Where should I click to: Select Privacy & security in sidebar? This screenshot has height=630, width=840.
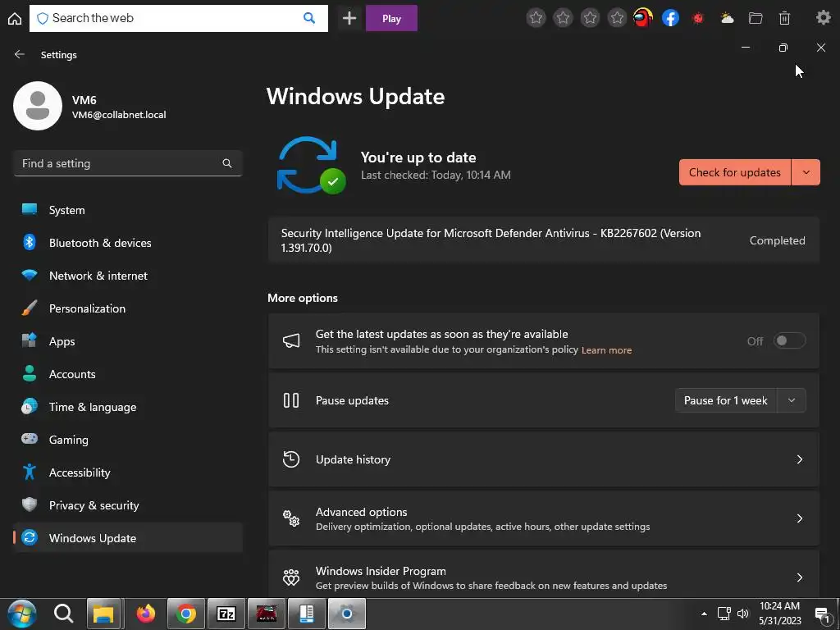point(127,505)
